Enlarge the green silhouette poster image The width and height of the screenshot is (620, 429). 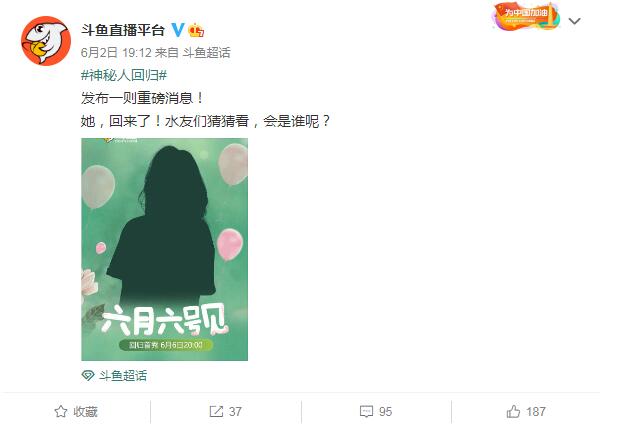(164, 249)
